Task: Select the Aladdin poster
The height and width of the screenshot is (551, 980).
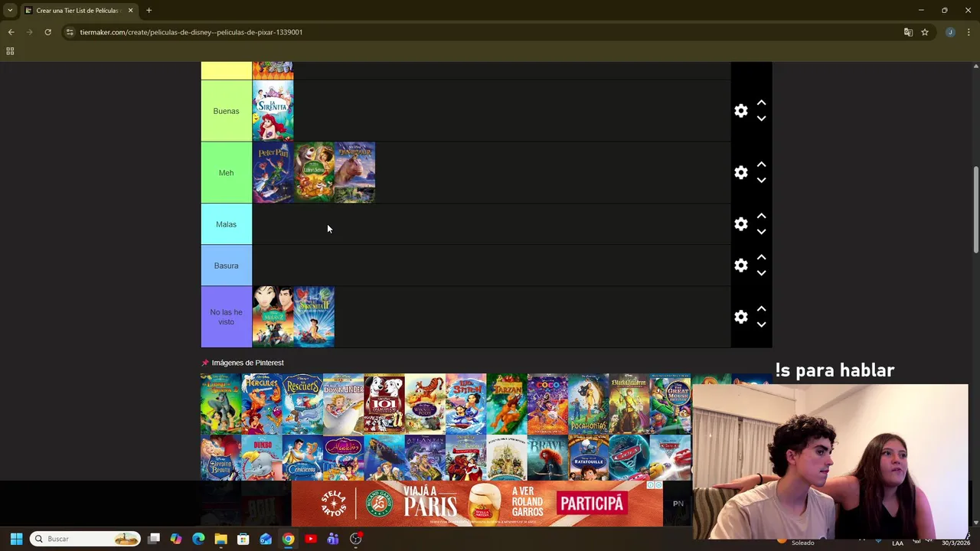Action: coord(343,458)
